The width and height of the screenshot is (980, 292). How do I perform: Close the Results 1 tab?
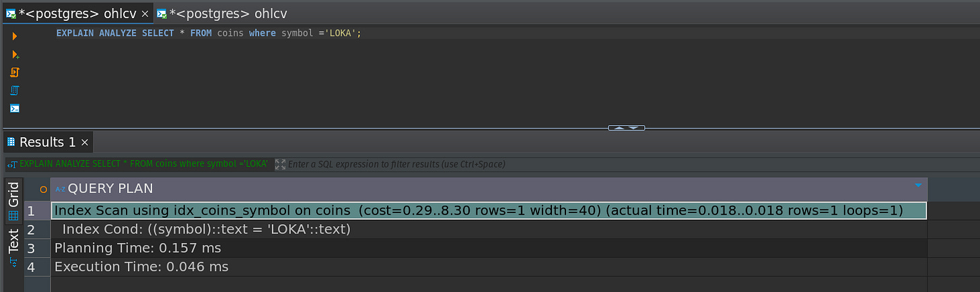coord(85,143)
